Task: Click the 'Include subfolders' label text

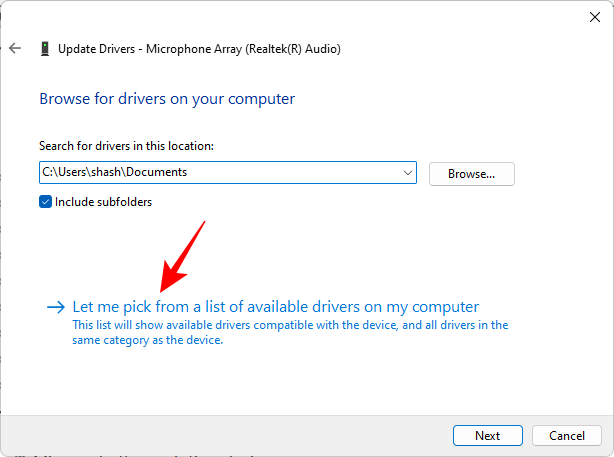Action: 103,202
